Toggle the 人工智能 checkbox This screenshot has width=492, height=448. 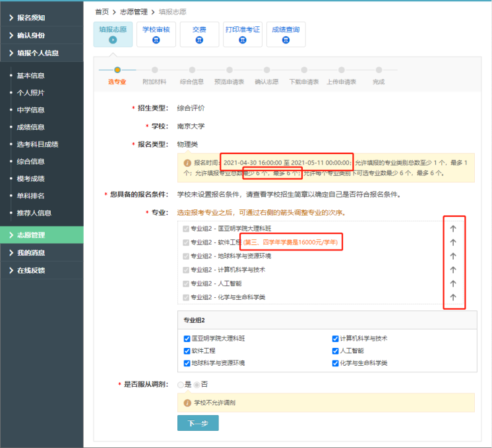tap(336, 351)
